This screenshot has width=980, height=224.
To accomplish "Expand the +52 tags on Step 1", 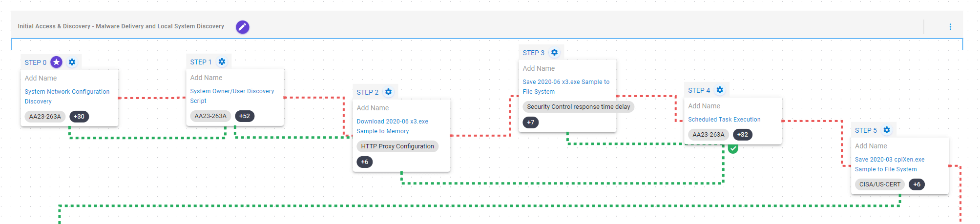I will [x=245, y=116].
